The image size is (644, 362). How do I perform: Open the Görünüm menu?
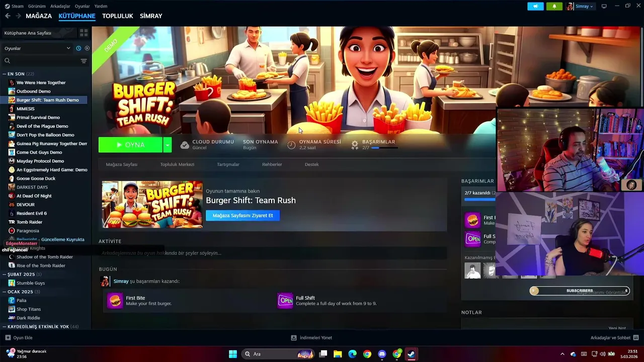(37, 6)
